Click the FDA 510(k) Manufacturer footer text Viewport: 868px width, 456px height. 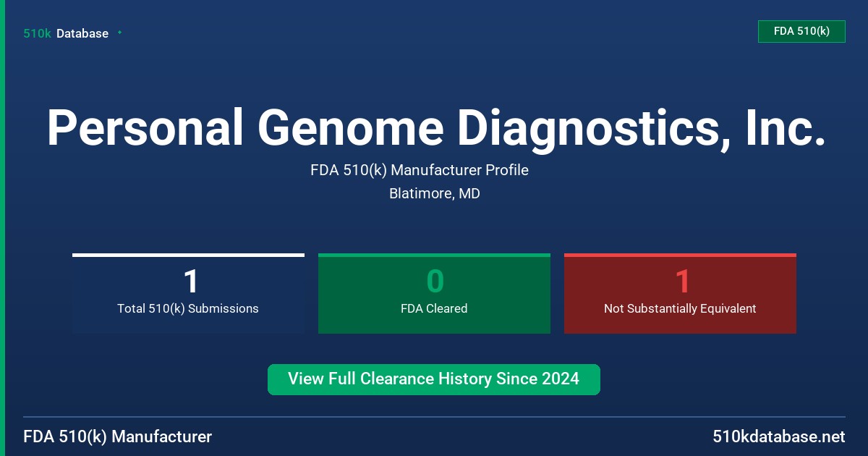coord(118,436)
